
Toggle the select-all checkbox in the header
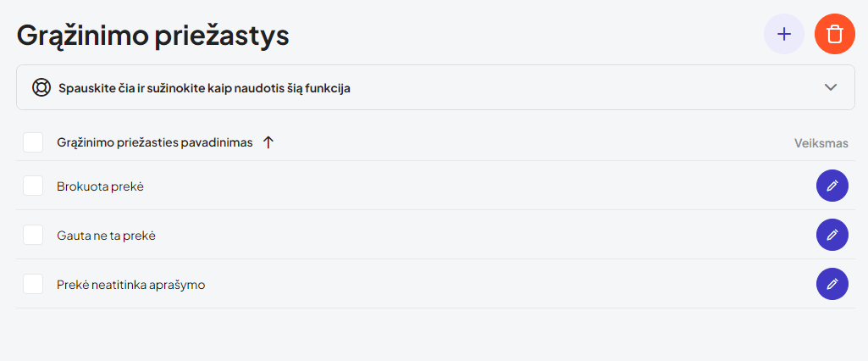(33, 142)
